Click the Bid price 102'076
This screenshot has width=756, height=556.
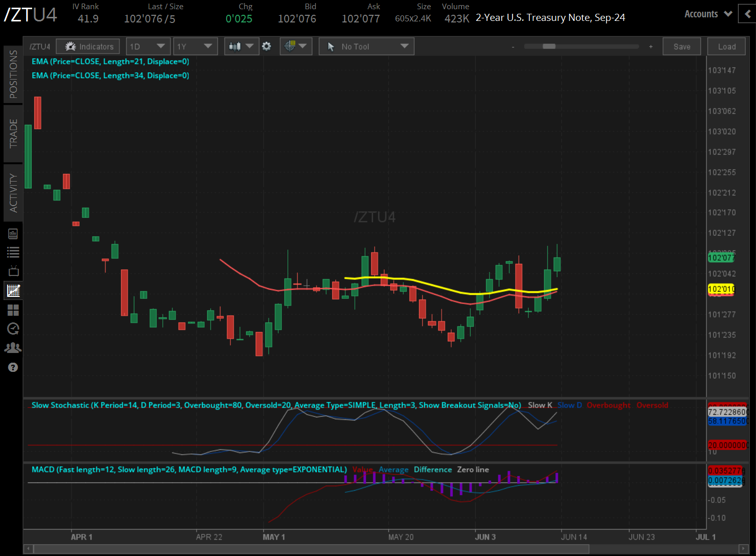tap(297, 19)
